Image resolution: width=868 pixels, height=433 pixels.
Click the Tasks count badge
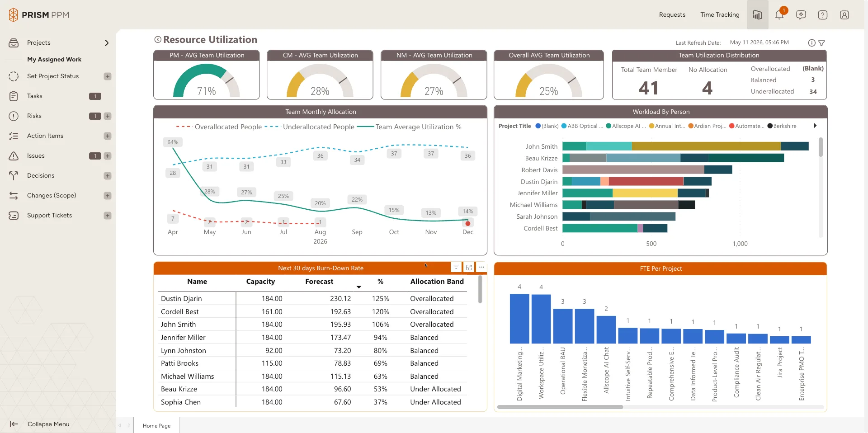[95, 96]
